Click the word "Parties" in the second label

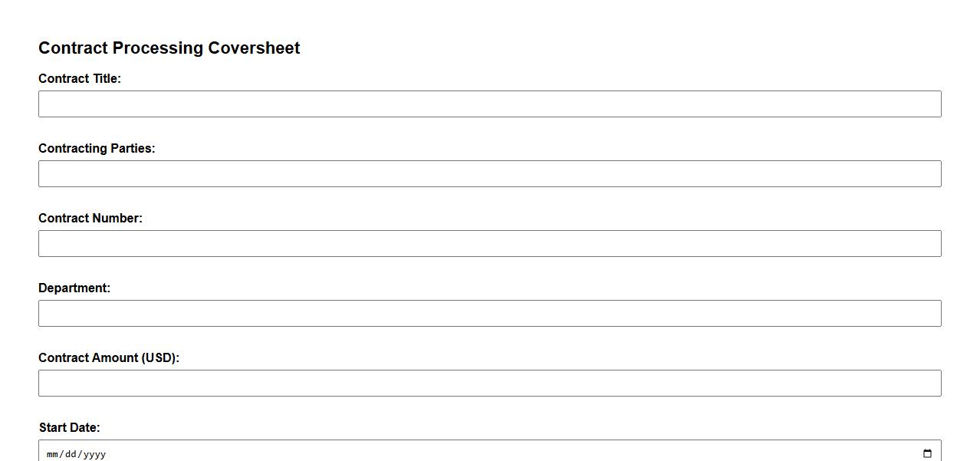tap(133, 148)
